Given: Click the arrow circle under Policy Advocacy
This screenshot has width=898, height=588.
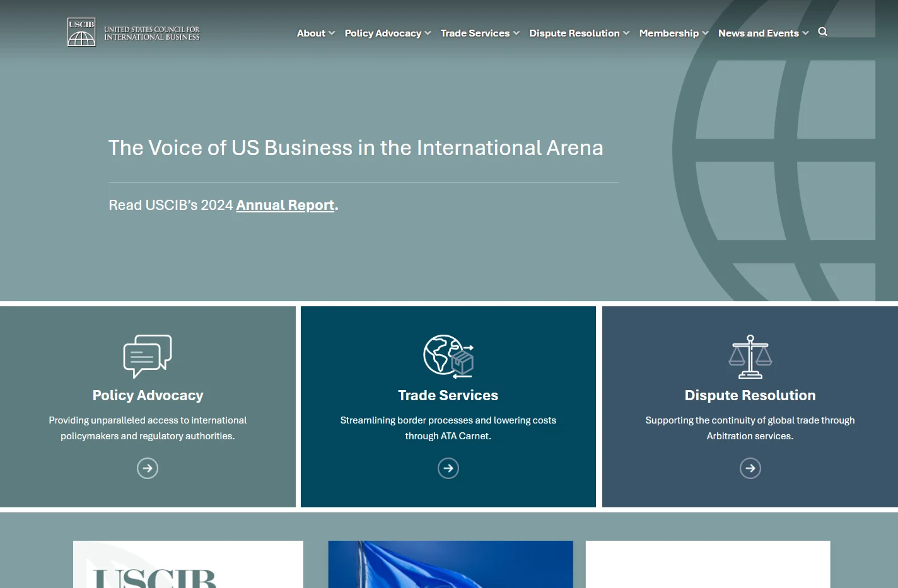Looking at the screenshot, I should [148, 468].
